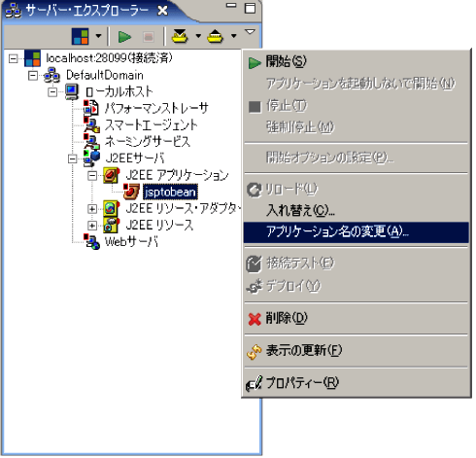
Task: Maximize the server explorer view
Action: [250, 8]
